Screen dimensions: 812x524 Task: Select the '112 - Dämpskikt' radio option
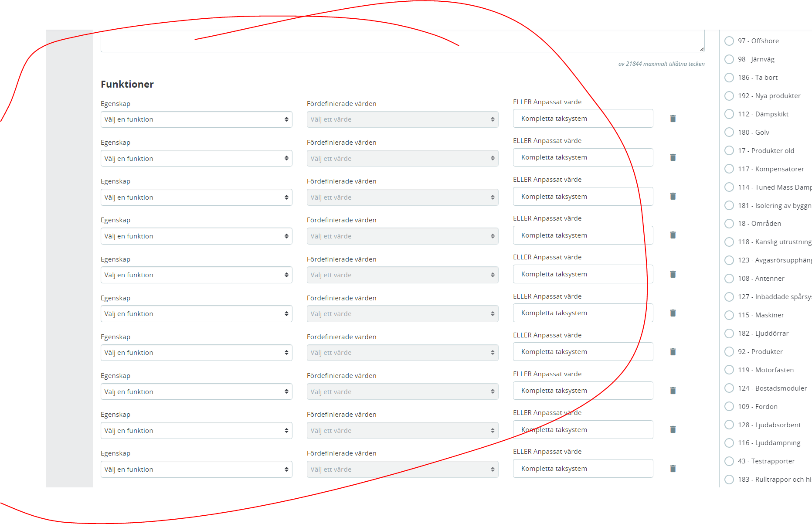click(x=729, y=114)
